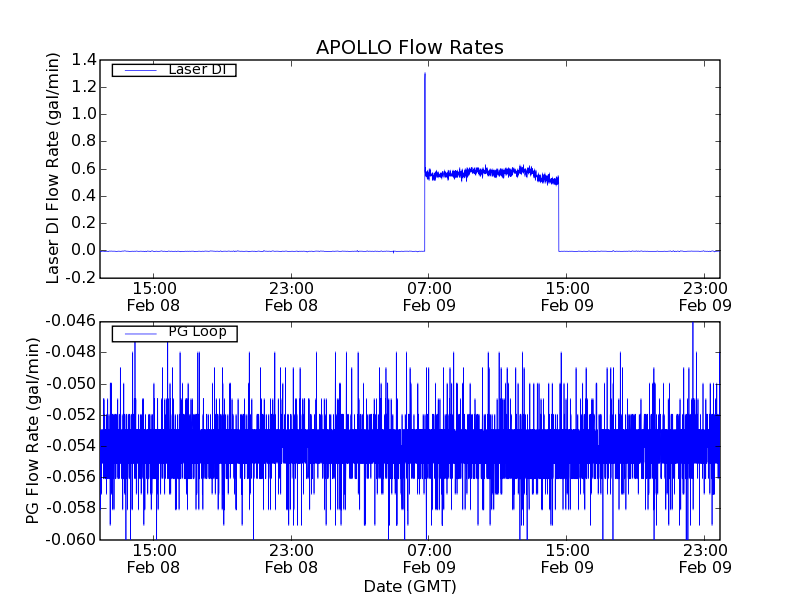This screenshot has height=600, width=800.
Task: Click the APOLLO Flow Rates chart title
Action: [410, 47]
